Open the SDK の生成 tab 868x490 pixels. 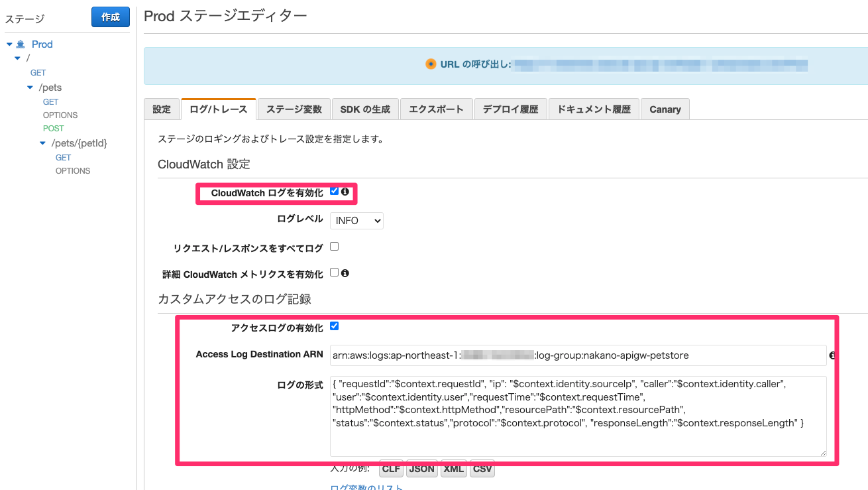pyautogui.click(x=365, y=109)
